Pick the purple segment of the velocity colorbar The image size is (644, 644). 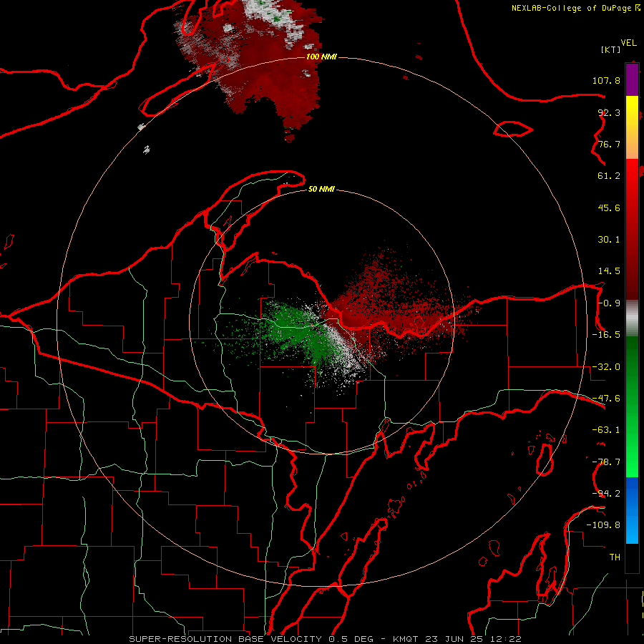tap(632, 79)
